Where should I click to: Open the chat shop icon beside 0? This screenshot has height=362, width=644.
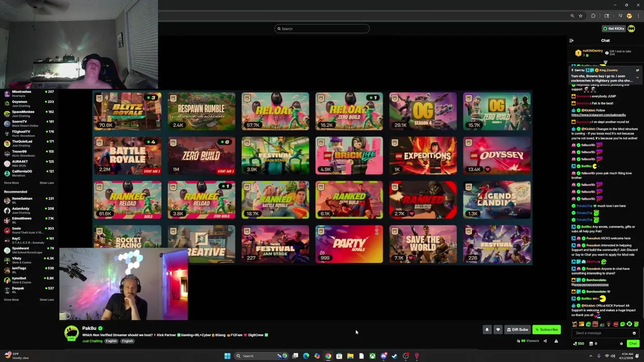pos(591,344)
